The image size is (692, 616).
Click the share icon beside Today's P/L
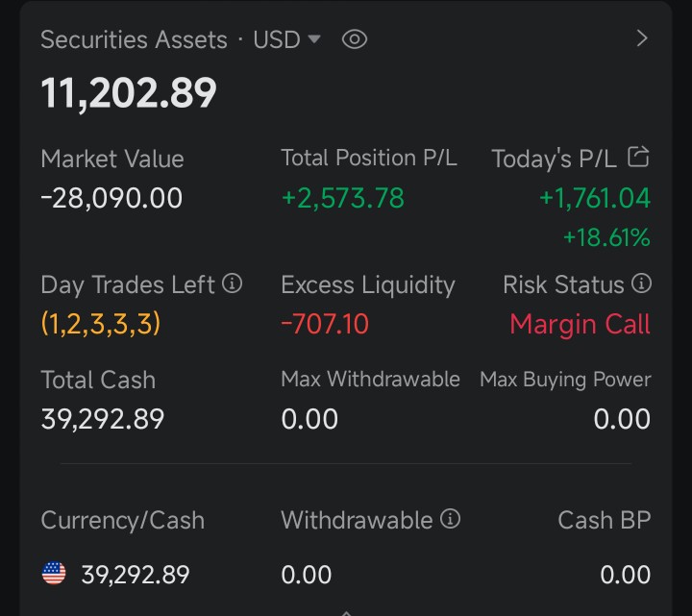click(638, 157)
